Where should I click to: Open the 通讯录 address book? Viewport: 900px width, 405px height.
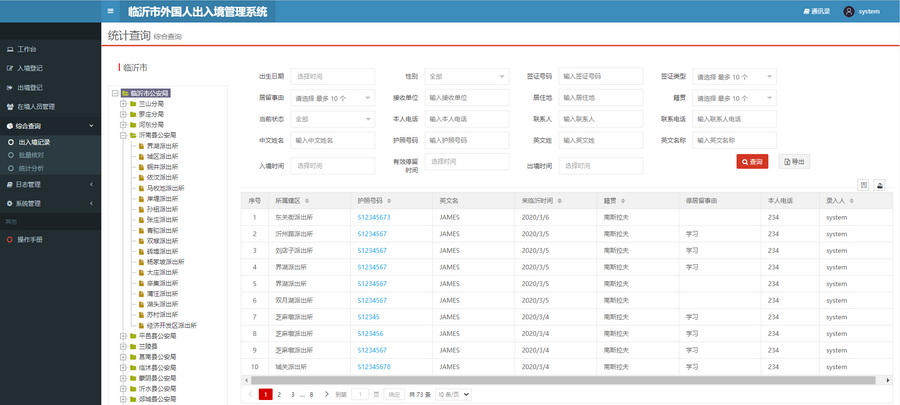pyautogui.click(x=817, y=11)
